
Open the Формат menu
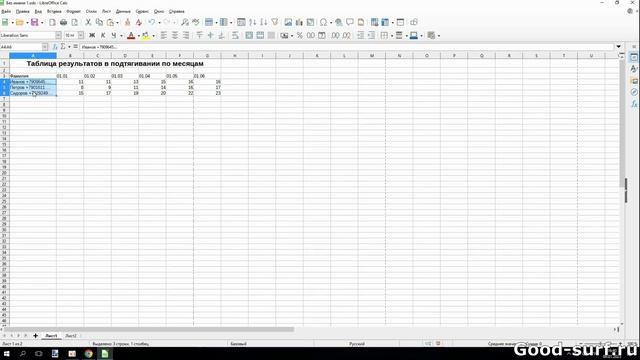[x=73, y=11]
